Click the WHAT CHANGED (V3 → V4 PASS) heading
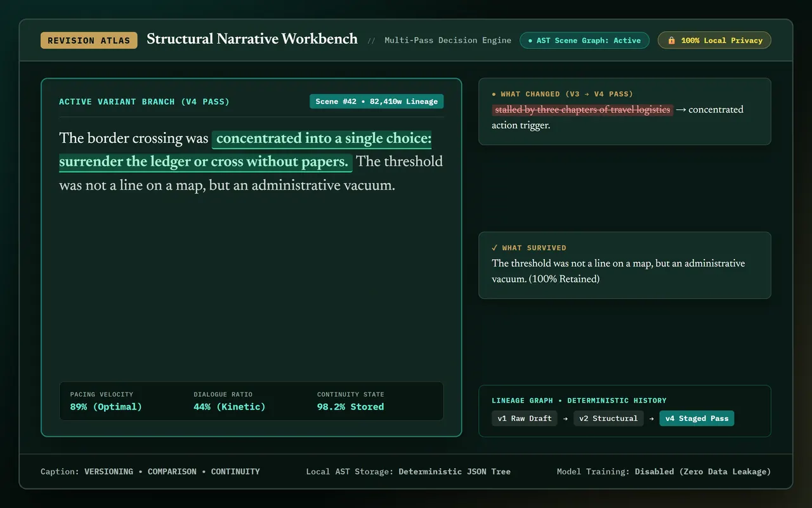The width and height of the screenshot is (812, 508). coord(562,94)
